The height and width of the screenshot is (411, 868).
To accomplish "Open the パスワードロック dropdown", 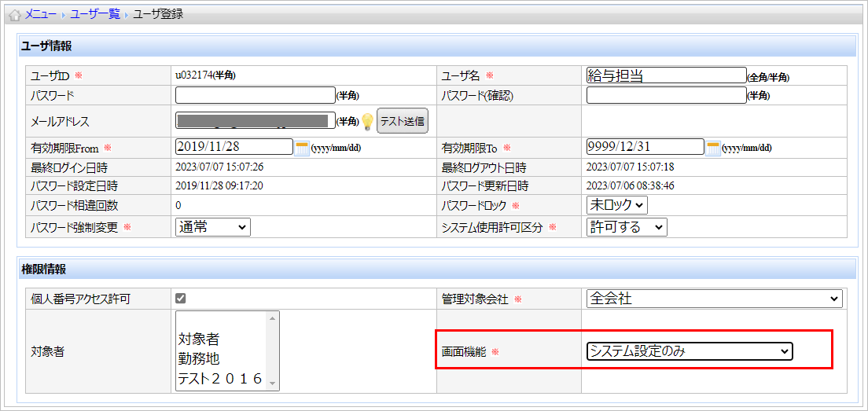I will tap(616, 205).
